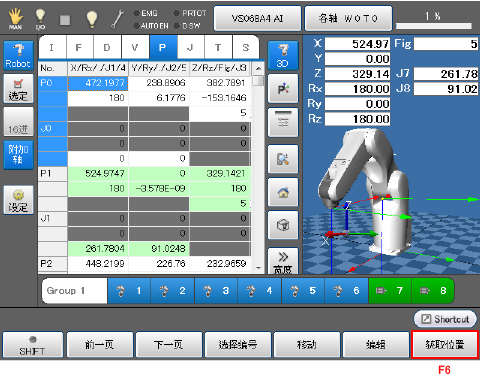Select the T variable tab

tap(218, 47)
